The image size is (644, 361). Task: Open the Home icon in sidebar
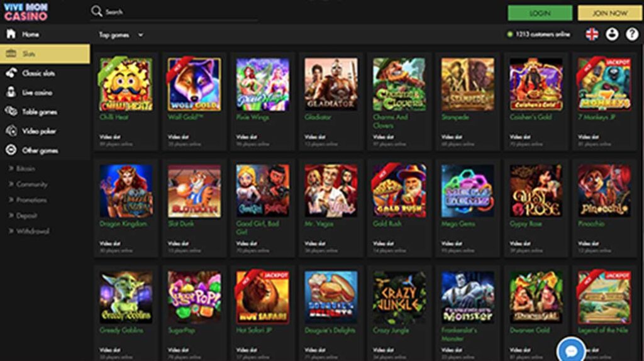click(x=11, y=34)
